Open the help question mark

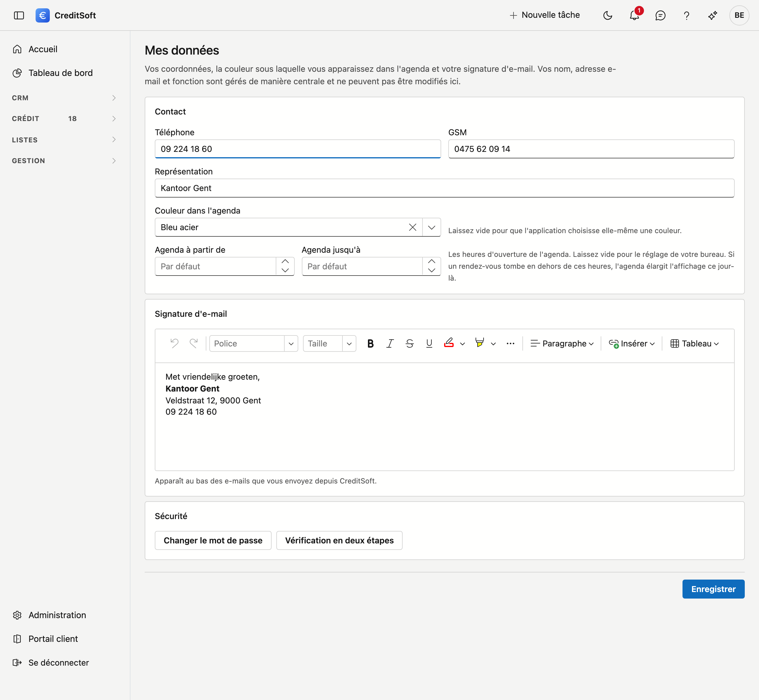coord(686,15)
